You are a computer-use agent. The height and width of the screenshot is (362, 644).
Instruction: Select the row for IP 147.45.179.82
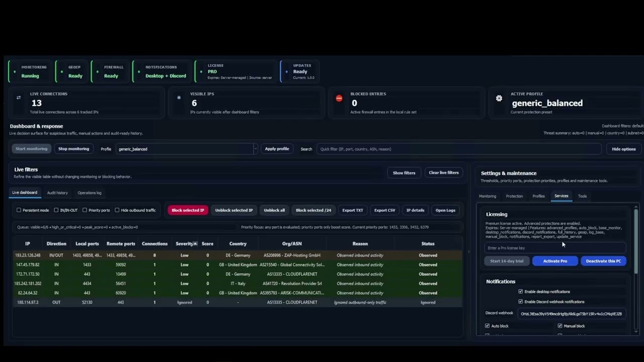pyautogui.click(x=237, y=264)
